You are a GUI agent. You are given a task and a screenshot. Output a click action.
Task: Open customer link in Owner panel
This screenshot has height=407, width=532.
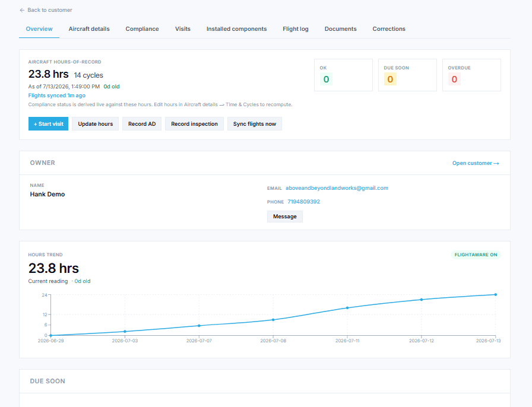(x=476, y=163)
